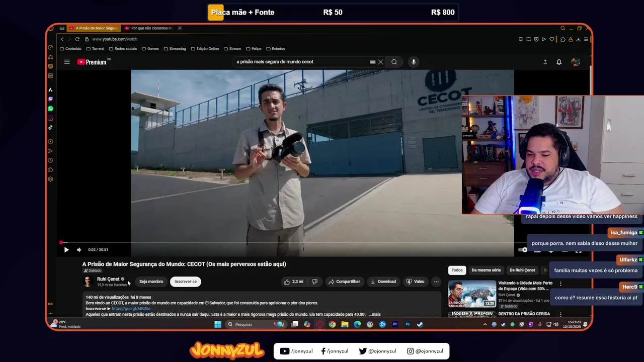This screenshot has height=362, width=644.
Task: Open YouTube notifications bell
Action: (559, 62)
